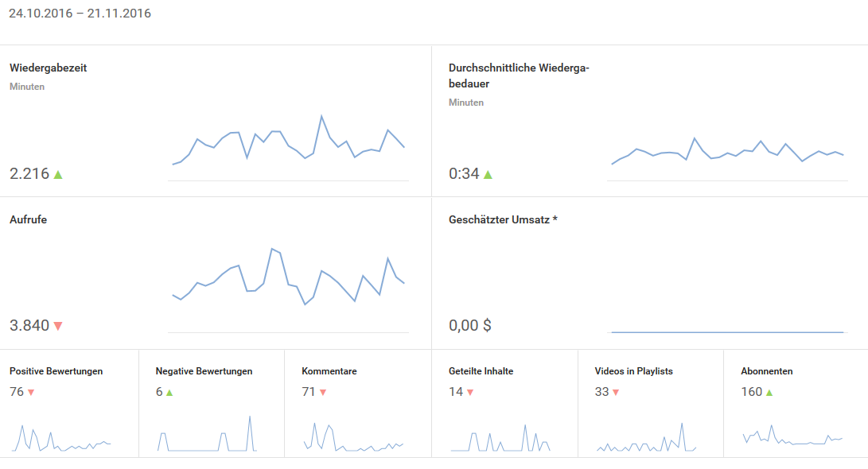The height and width of the screenshot is (469, 868).
Task: Click the date range 24.10.2016 – 21.11.2016
Action: pos(80,14)
